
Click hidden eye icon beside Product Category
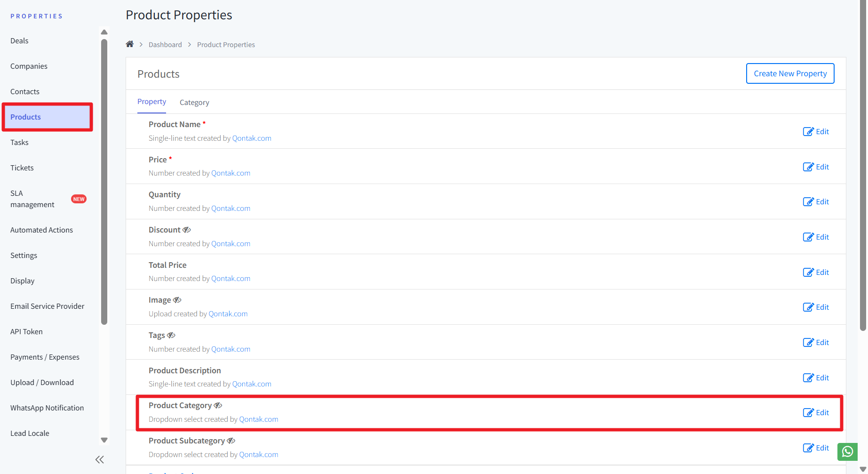click(x=218, y=406)
